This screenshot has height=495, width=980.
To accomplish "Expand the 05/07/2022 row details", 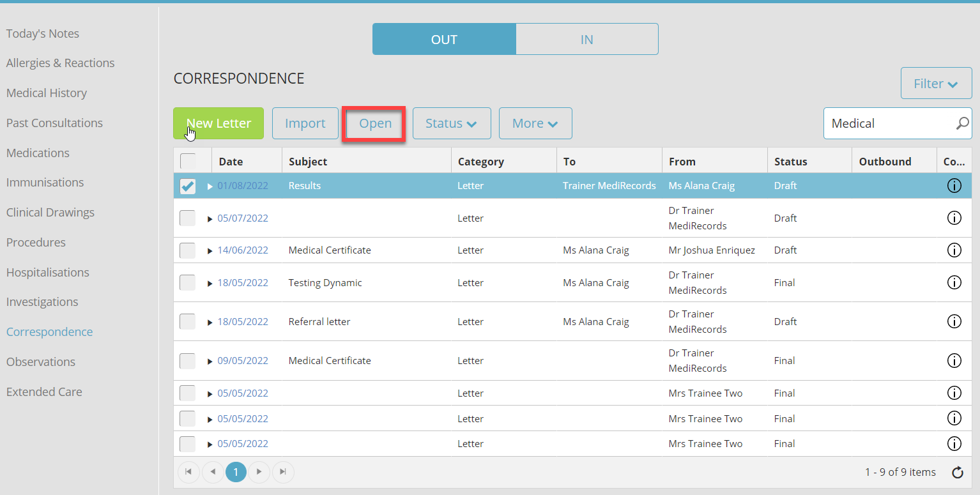I will pyautogui.click(x=210, y=218).
